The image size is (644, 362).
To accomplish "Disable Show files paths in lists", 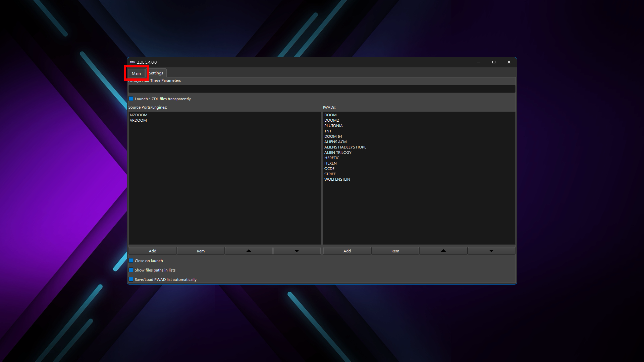I will coord(131,270).
